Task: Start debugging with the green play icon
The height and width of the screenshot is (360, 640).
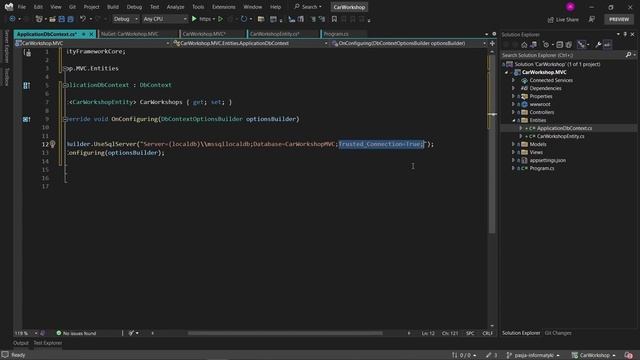Action: [194, 19]
